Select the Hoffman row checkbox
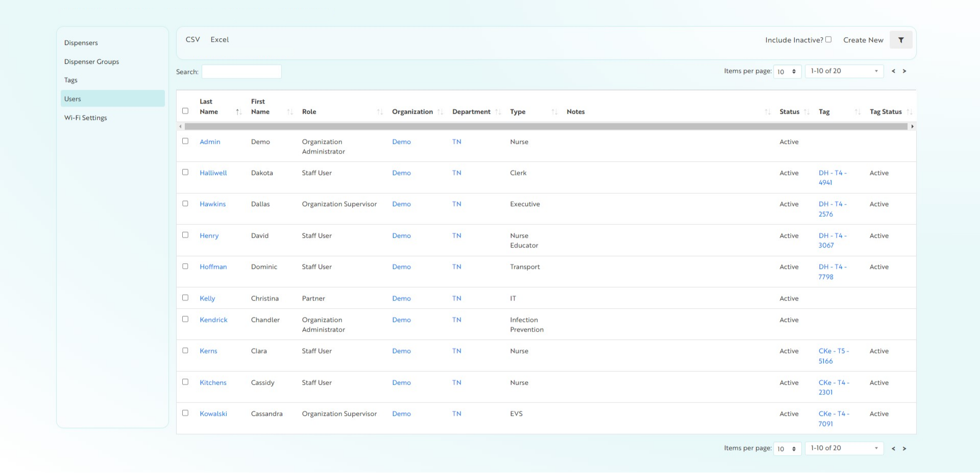Image resolution: width=980 pixels, height=473 pixels. (x=185, y=266)
